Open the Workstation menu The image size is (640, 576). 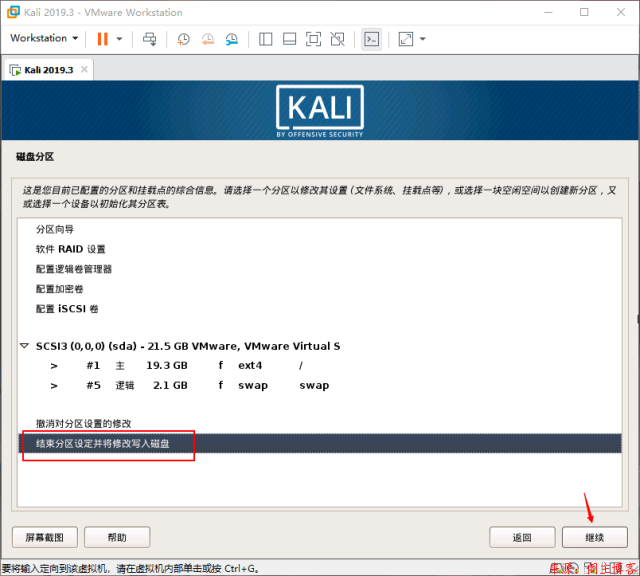[x=44, y=38]
